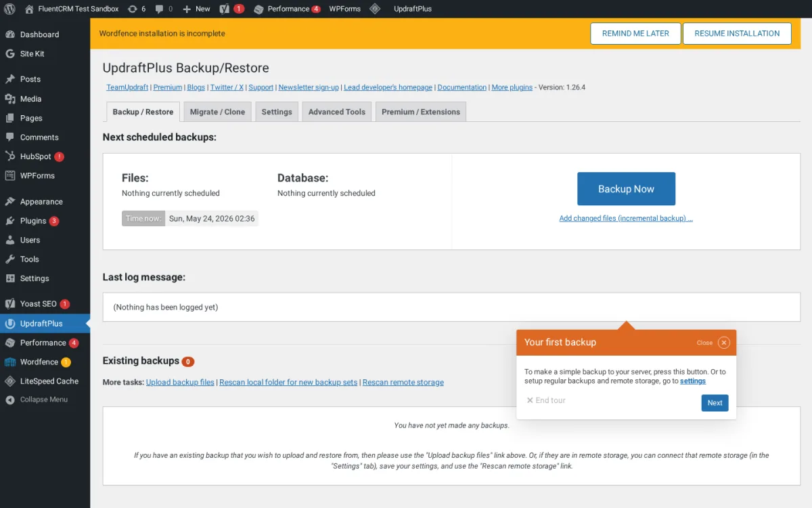Open the Support link
This screenshot has height=508, width=812.
[261, 87]
